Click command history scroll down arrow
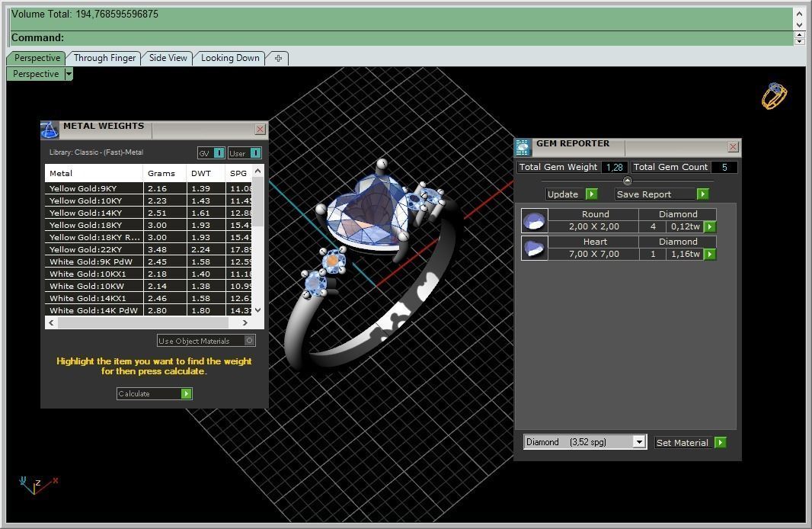Screen dimensions: 812x529 (x=800, y=24)
